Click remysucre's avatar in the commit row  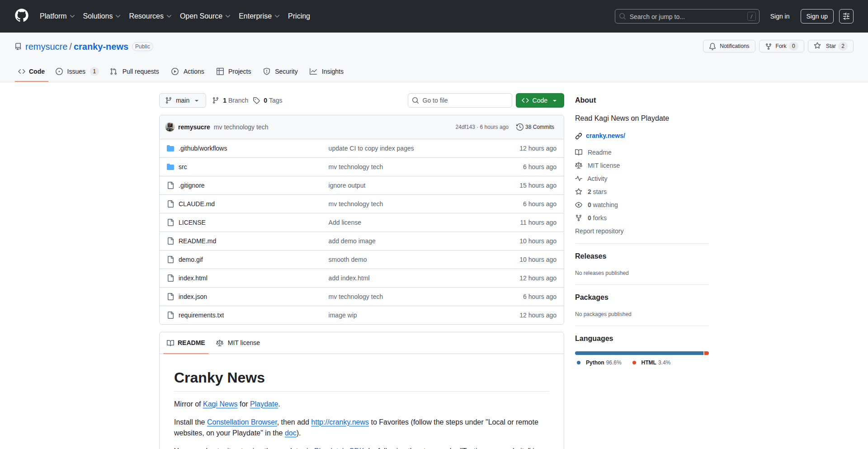tap(170, 127)
